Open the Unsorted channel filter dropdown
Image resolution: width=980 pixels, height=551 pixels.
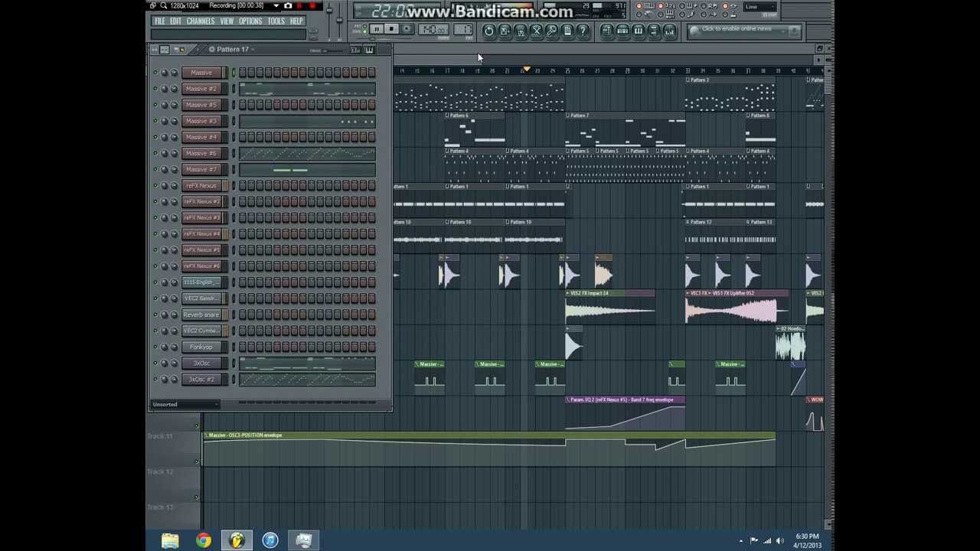185,404
